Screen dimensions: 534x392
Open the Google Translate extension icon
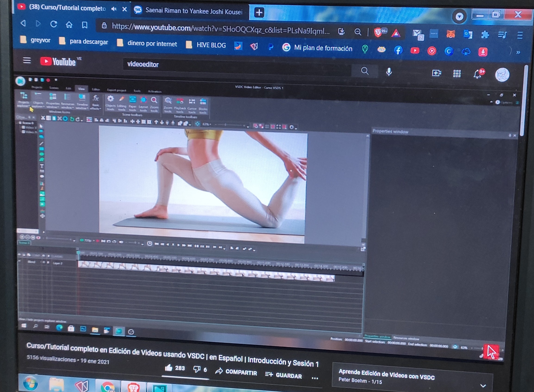[x=468, y=35]
